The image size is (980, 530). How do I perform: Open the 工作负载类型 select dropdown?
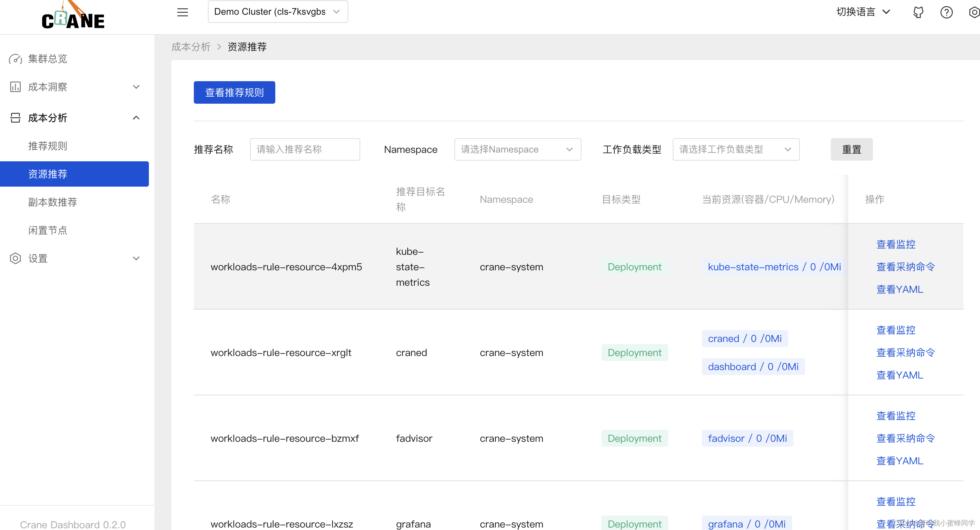point(736,149)
